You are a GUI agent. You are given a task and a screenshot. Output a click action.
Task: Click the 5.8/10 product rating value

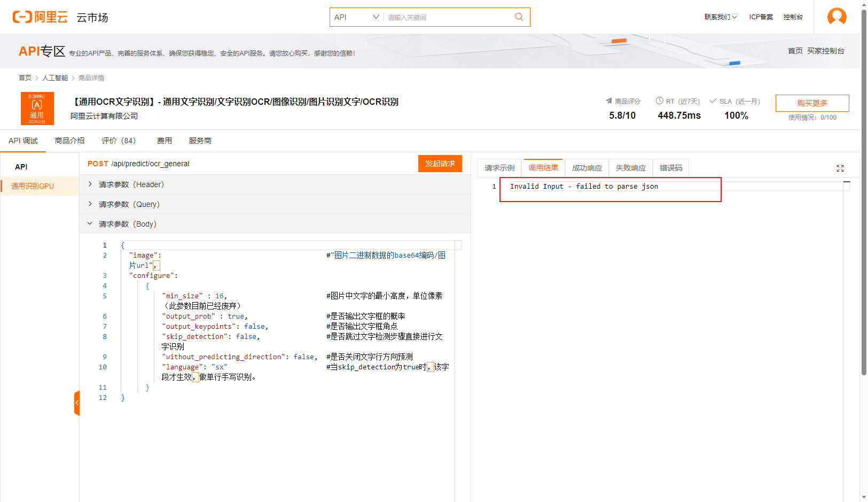pos(622,115)
